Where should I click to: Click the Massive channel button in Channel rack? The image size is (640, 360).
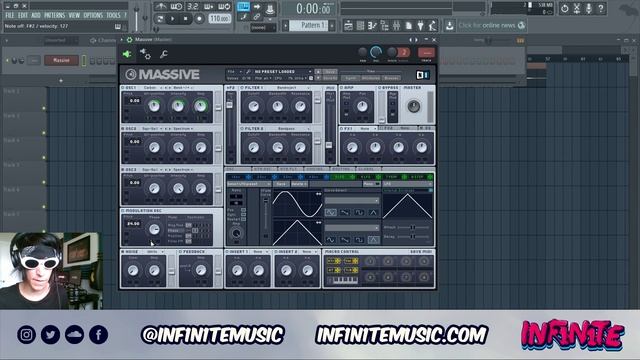(x=61, y=60)
